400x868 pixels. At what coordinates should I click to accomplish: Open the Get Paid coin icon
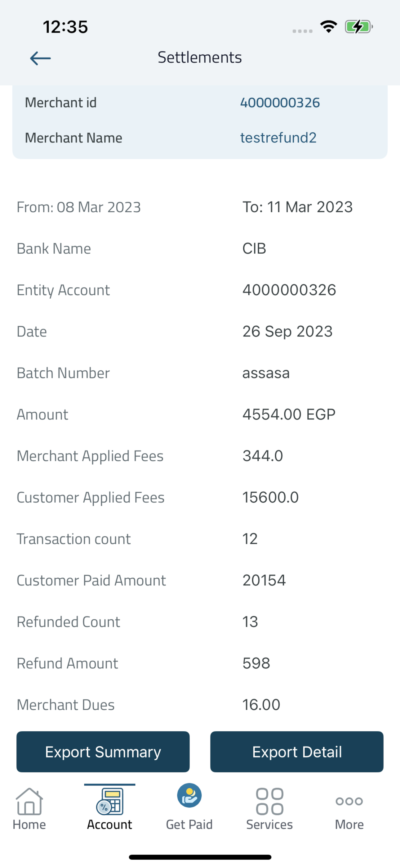189,795
